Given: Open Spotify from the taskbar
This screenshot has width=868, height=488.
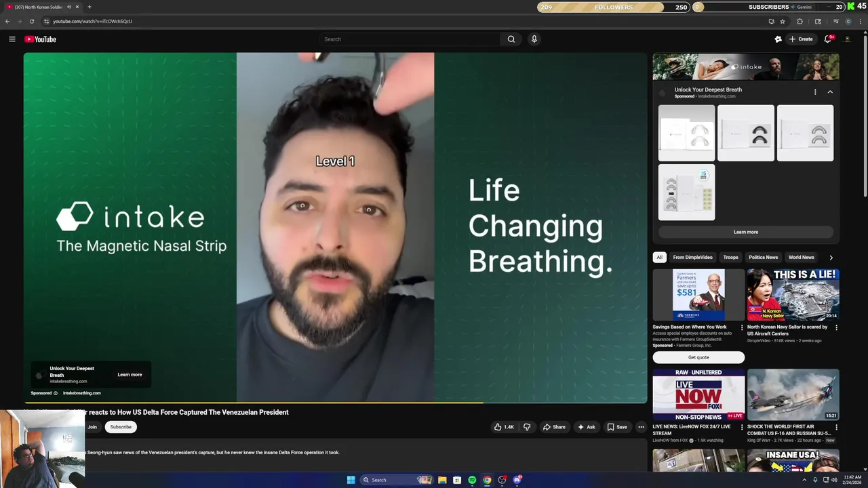Looking at the screenshot, I should point(472,480).
